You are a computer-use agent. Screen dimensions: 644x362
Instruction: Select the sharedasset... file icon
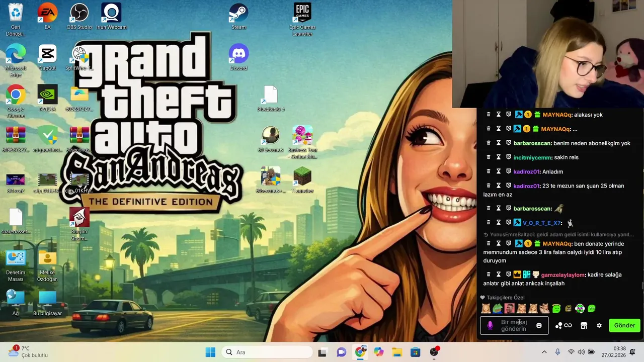(x=16, y=220)
